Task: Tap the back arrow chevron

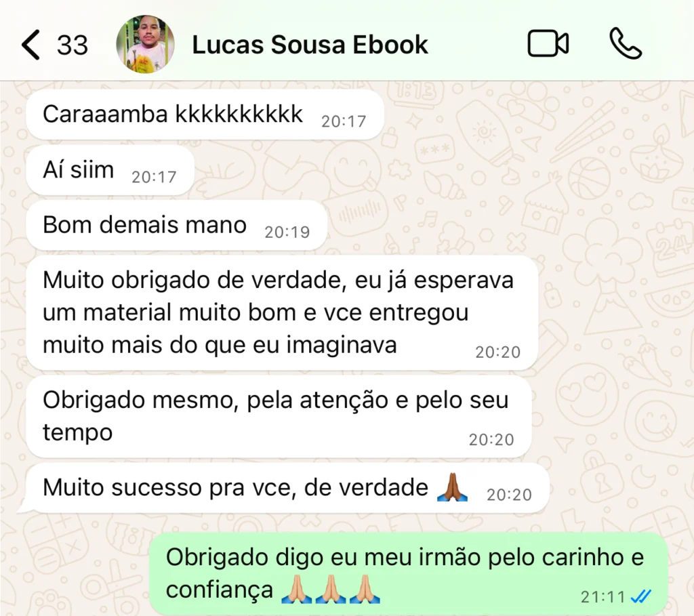Action: [x=30, y=45]
